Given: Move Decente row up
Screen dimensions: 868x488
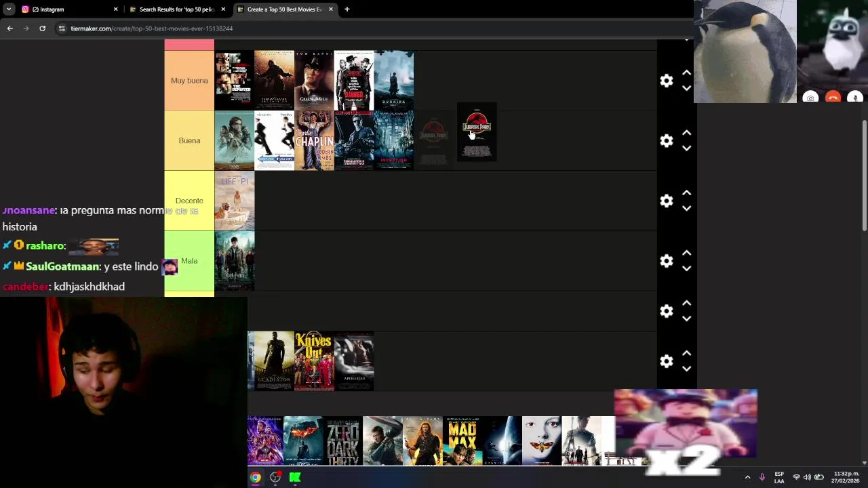Looking at the screenshot, I should tap(686, 192).
